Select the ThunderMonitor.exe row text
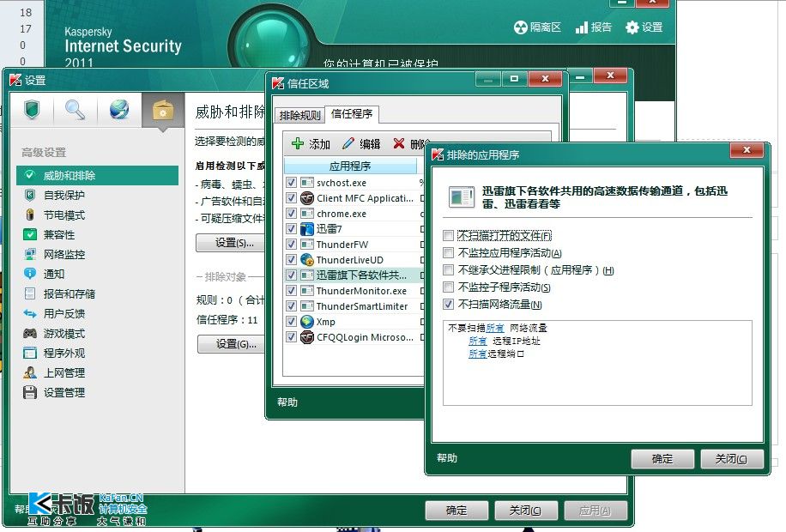Viewport: 786px width, 532px height. pos(361,292)
